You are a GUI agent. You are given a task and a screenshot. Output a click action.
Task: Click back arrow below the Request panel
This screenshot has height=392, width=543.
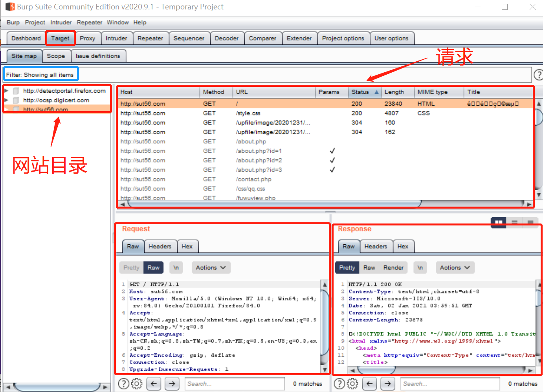(x=154, y=383)
